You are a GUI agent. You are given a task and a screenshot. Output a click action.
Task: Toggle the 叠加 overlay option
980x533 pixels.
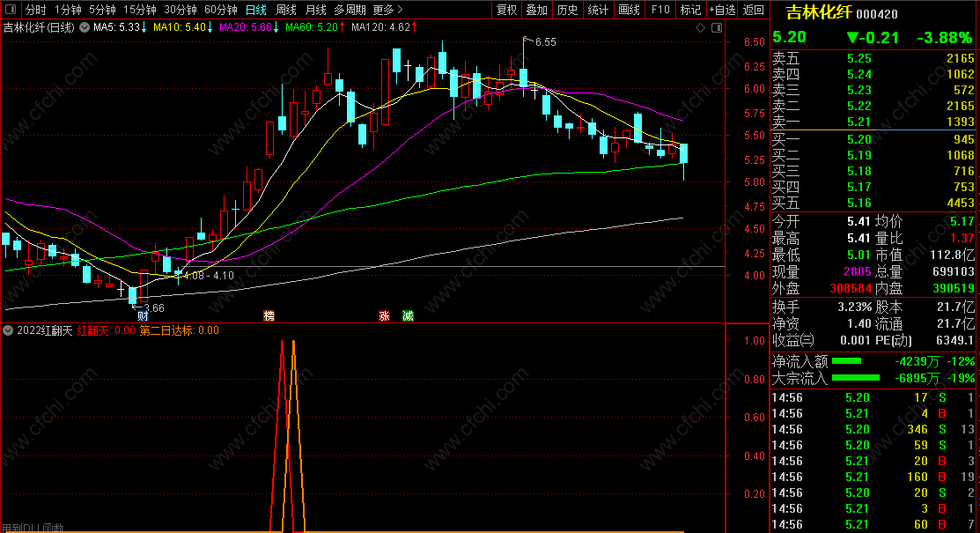coord(537,10)
